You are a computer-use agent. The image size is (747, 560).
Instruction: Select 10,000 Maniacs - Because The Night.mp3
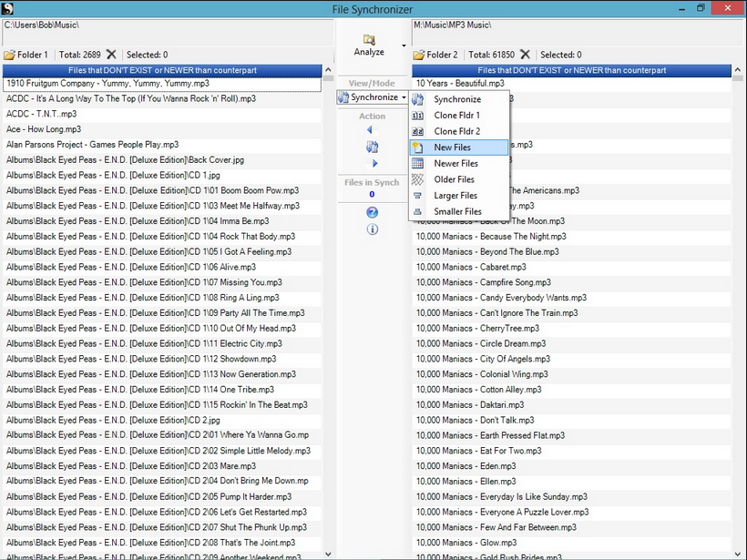[x=572, y=237]
